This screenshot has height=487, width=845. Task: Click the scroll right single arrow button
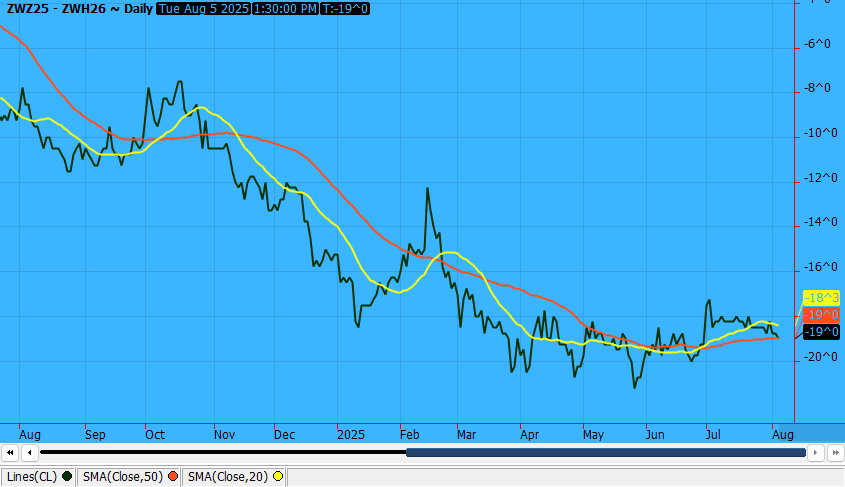(x=816, y=453)
